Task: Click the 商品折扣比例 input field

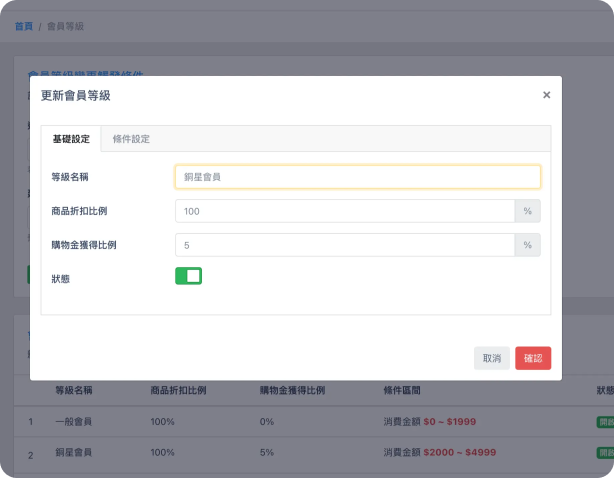Action: click(x=344, y=211)
